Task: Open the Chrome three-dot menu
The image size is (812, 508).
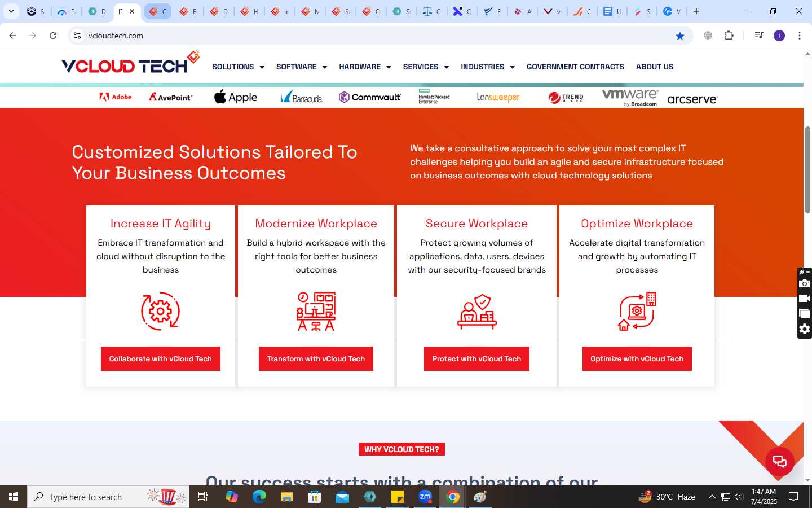Action: (x=800, y=36)
